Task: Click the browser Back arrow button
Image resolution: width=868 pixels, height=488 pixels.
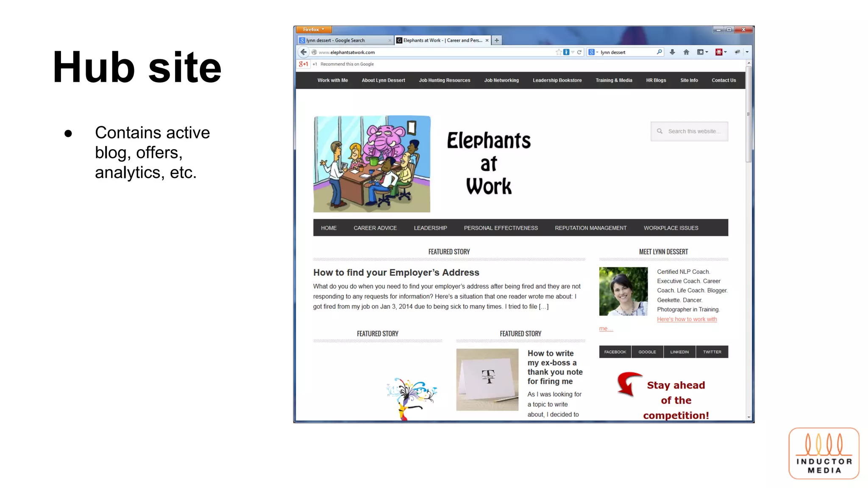Action: click(x=303, y=52)
